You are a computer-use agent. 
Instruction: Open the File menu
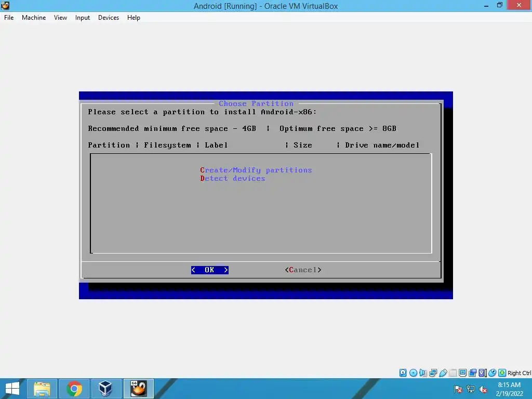point(9,18)
